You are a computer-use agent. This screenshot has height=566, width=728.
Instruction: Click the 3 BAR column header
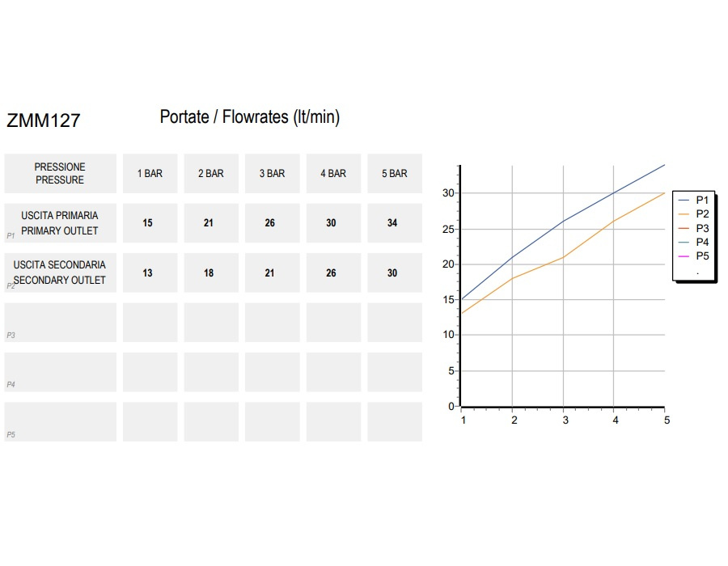click(x=272, y=174)
